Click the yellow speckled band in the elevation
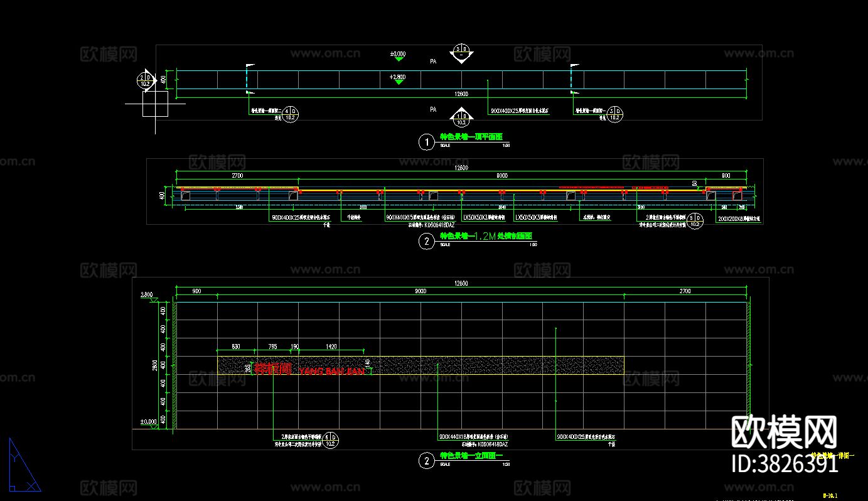 pos(421,365)
